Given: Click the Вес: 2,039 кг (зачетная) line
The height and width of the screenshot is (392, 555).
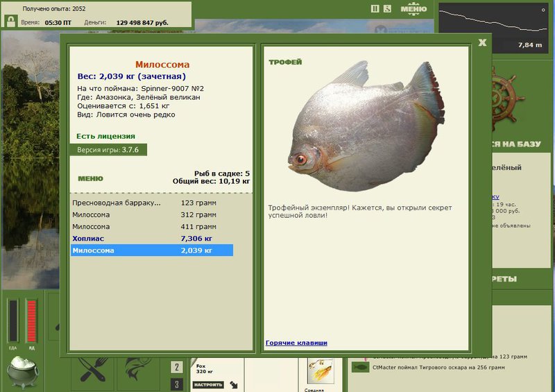Looking at the screenshot, I should (x=131, y=76).
